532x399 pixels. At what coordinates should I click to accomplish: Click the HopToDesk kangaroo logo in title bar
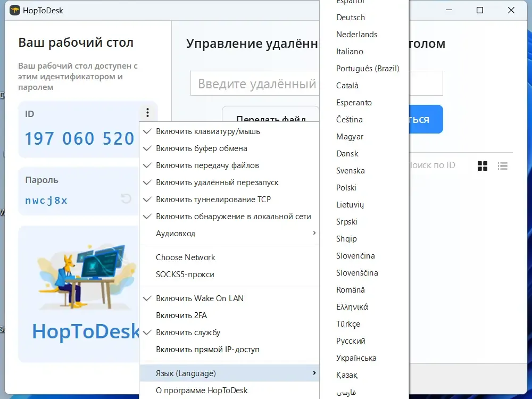[14, 10]
